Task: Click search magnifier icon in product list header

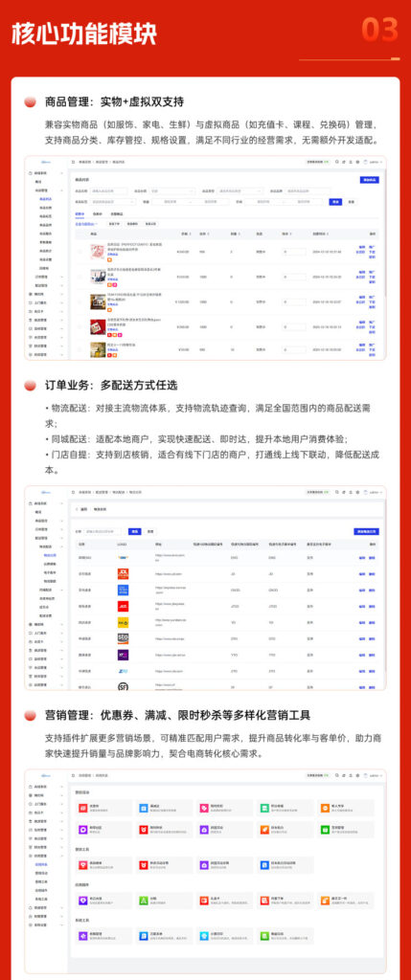Action: 336,162
